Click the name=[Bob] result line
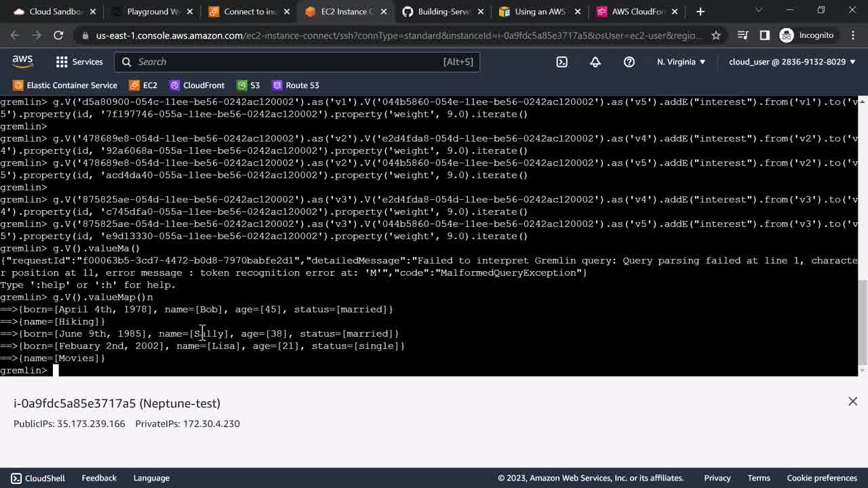This screenshot has width=868, height=488. point(197,309)
